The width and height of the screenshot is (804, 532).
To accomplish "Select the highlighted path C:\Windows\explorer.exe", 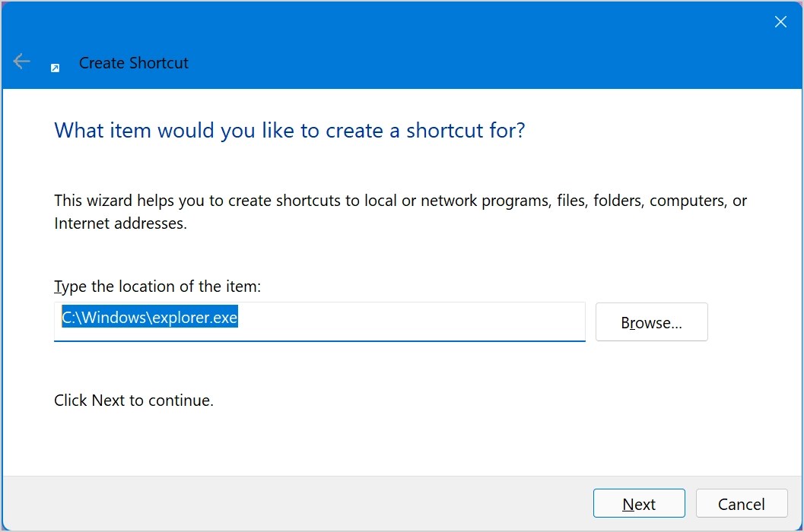I will 148,317.
